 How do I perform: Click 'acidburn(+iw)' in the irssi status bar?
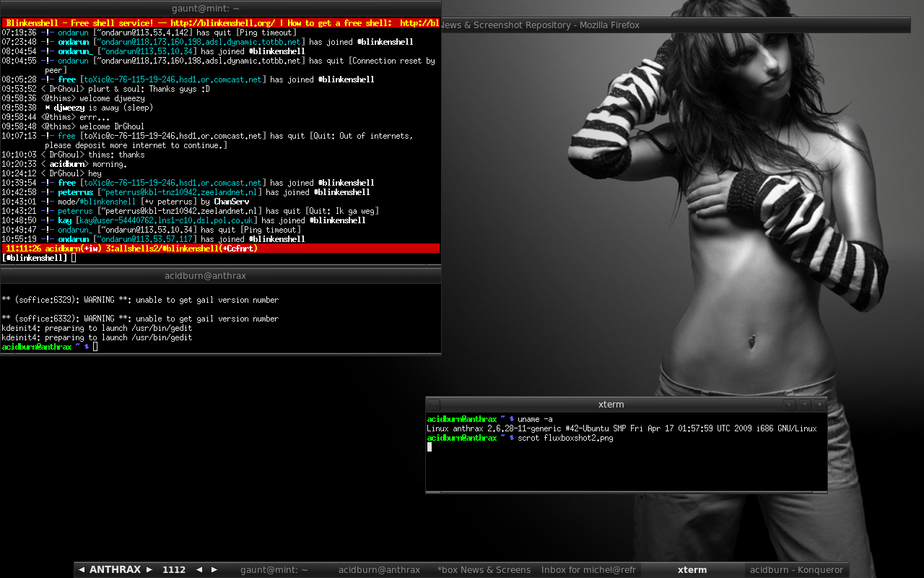[74, 249]
